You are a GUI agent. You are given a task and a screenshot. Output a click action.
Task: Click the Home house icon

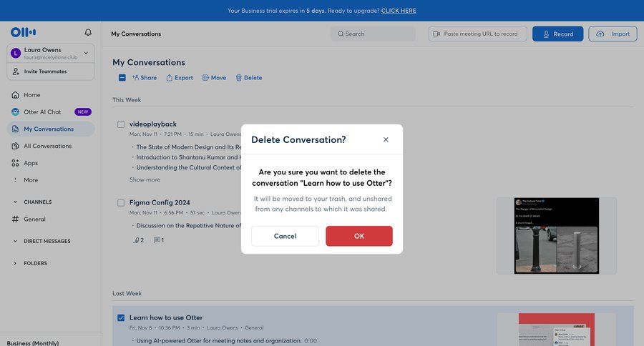point(15,95)
